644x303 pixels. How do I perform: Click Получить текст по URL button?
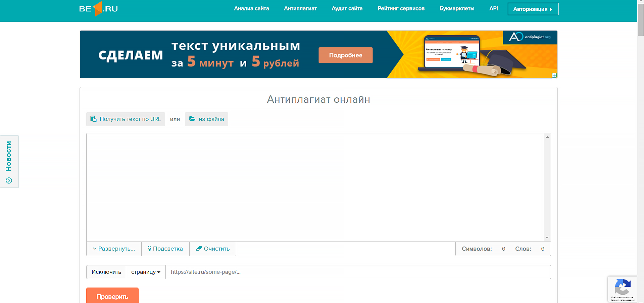[x=126, y=119]
